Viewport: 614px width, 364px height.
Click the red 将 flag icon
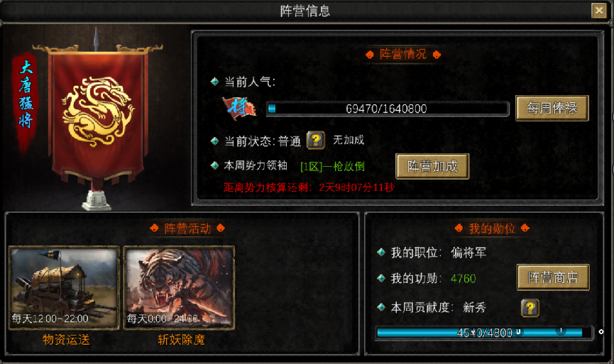pyautogui.click(x=239, y=107)
